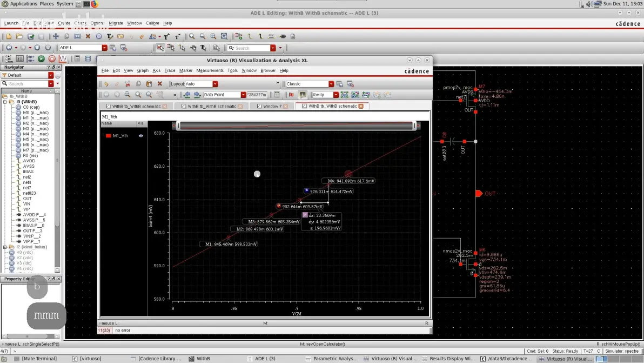Open the Layout Auto dropdown
Screen dimensions: 644x363
point(215,84)
